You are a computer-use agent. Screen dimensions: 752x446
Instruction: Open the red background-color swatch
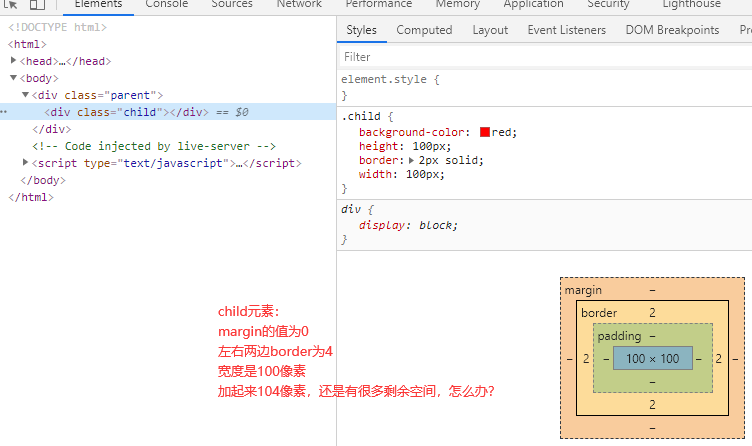tap(485, 132)
